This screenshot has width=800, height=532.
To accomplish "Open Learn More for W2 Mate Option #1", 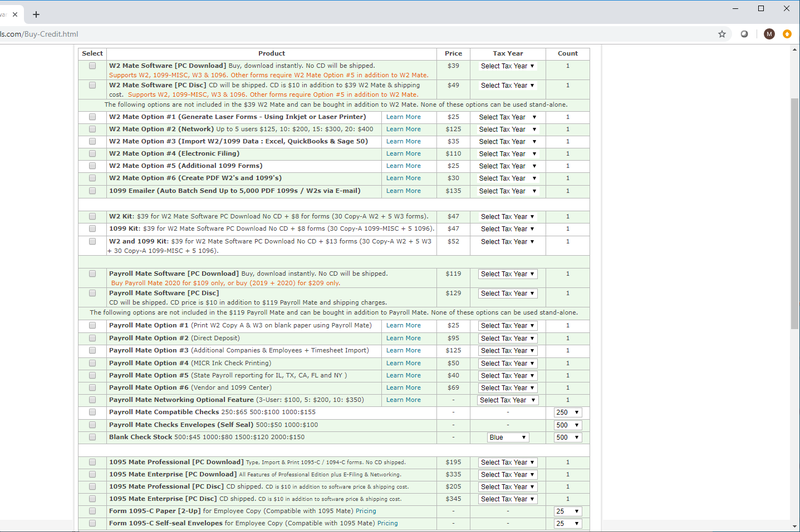I will tap(404, 117).
